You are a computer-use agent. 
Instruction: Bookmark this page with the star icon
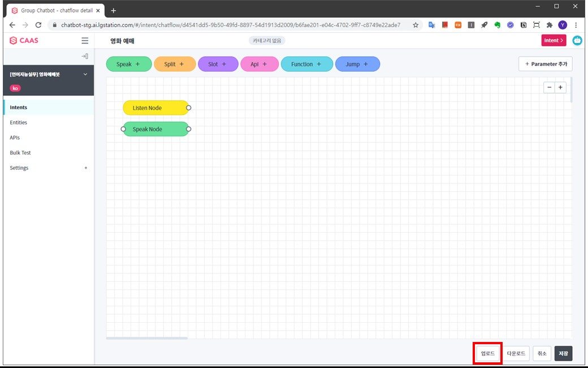tap(416, 25)
